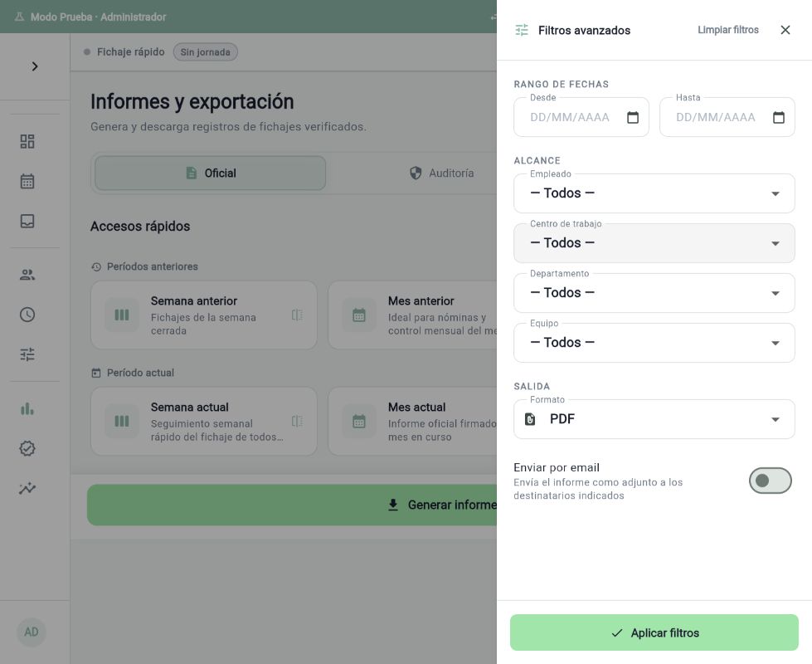
Task: Switch to the Auditoría tab
Action: pos(441,173)
